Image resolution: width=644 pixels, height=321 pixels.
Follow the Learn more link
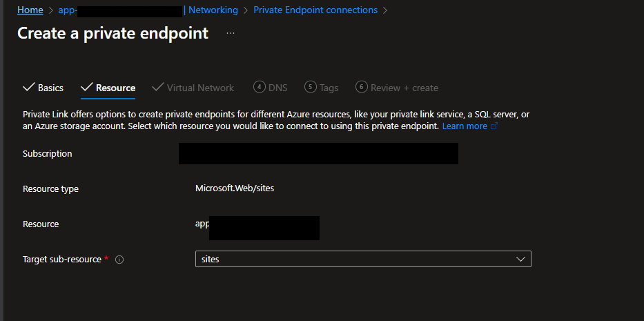click(x=470, y=126)
